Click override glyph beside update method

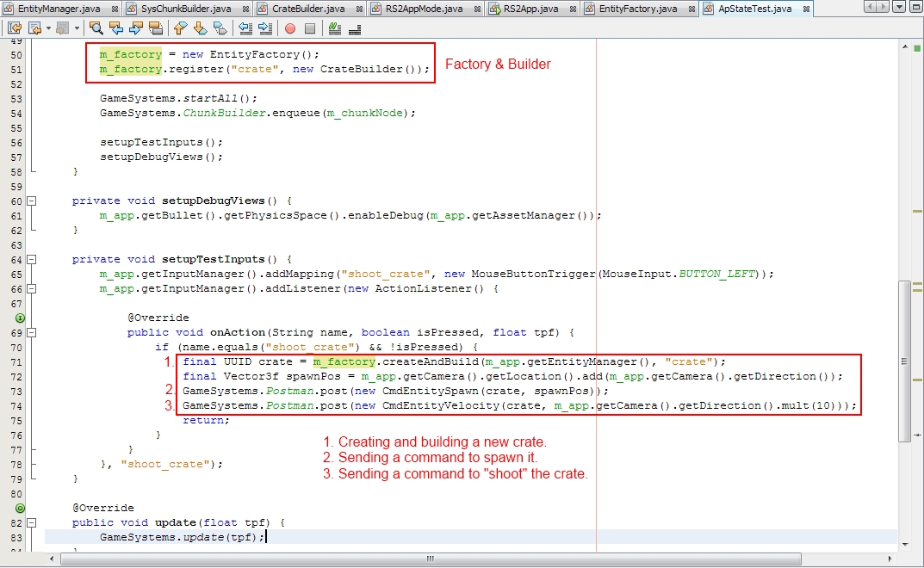20,508
